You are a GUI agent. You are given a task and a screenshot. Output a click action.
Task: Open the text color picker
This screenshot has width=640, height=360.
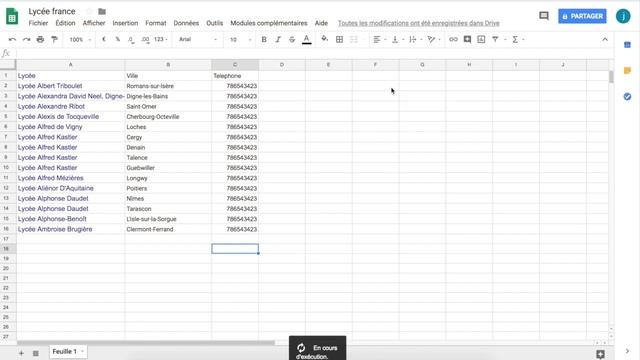[x=307, y=40]
